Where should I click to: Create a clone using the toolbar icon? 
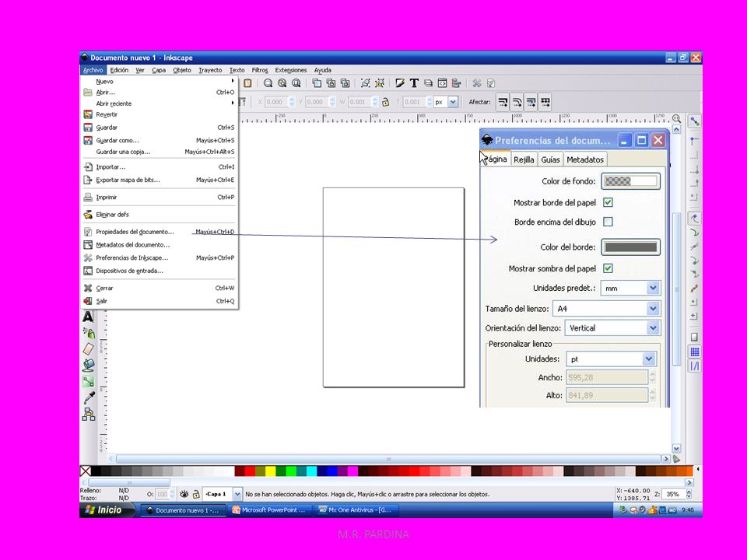[331, 83]
